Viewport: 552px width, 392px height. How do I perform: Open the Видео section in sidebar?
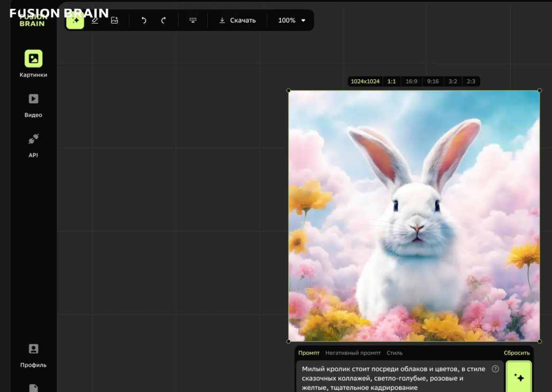click(33, 105)
